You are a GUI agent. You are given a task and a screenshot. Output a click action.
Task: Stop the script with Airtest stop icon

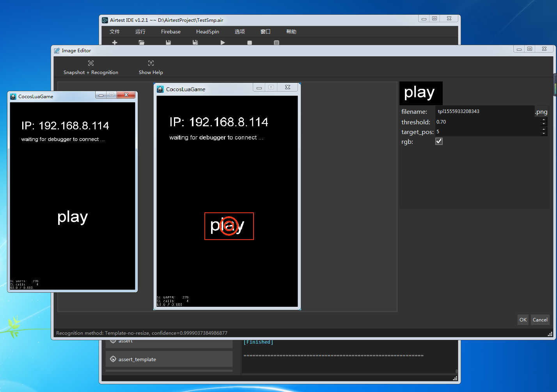(250, 42)
